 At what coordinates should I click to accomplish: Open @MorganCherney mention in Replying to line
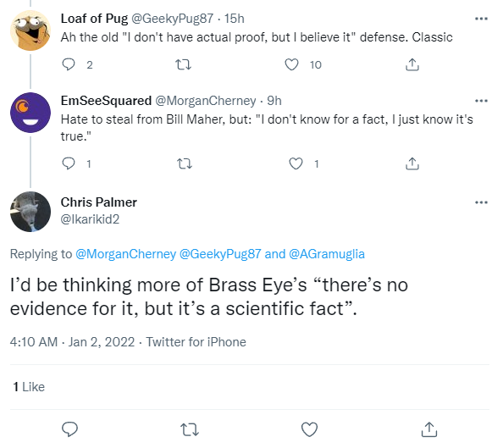coord(125,254)
